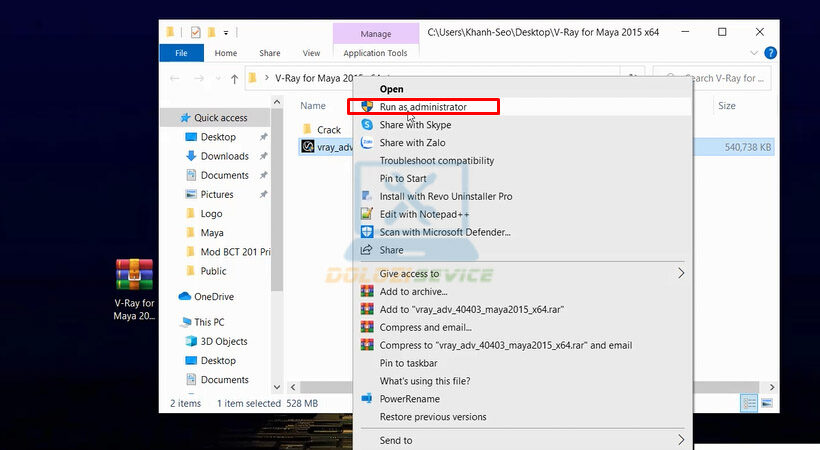Select Install with Revo Uninstaller Pro
The image size is (820, 450).
pos(445,197)
